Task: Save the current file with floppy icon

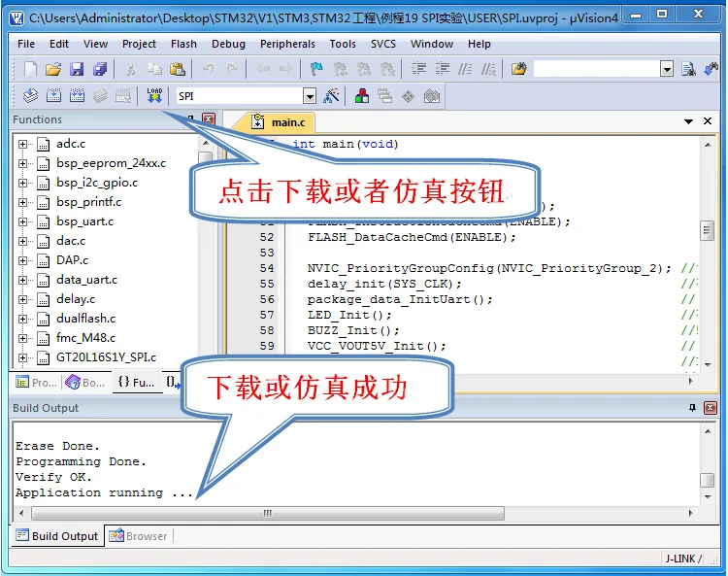Action: (x=77, y=69)
